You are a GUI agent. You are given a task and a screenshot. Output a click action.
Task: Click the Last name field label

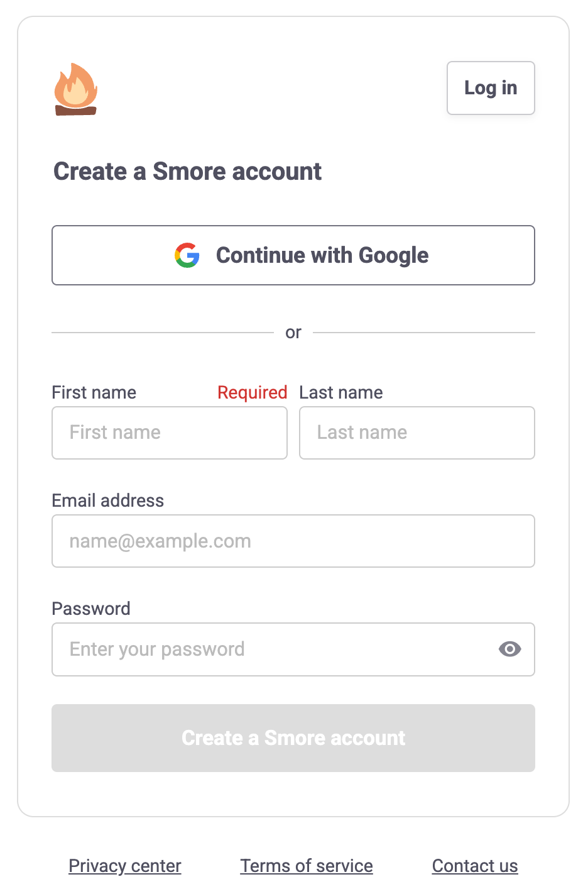[341, 392]
